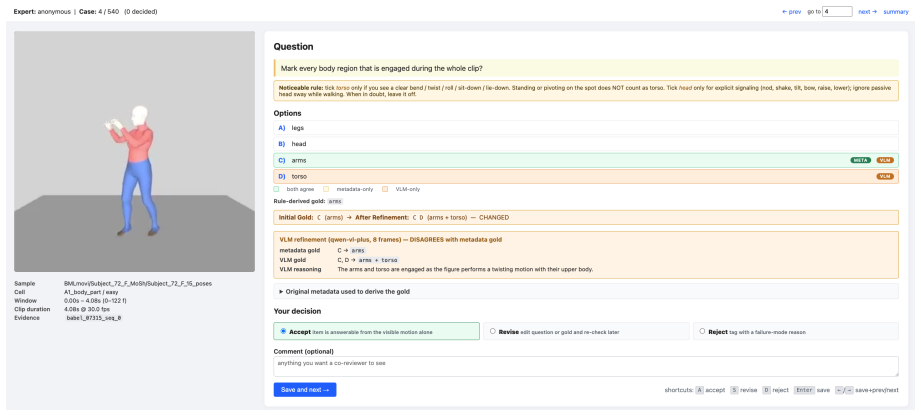The image size is (921, 416).
Task: Click the evidence tag babel_07315_seq_0
Action: point(94,317)
